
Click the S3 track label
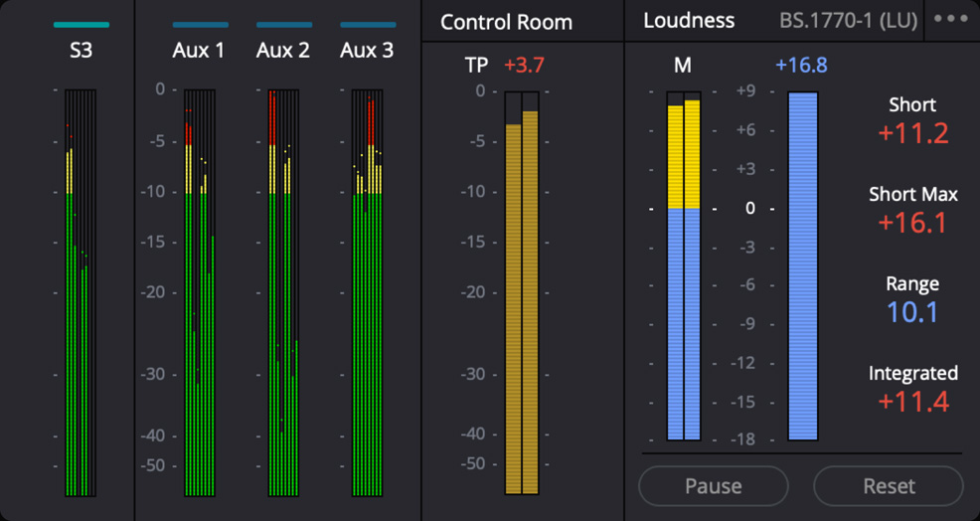coord(81,50)
